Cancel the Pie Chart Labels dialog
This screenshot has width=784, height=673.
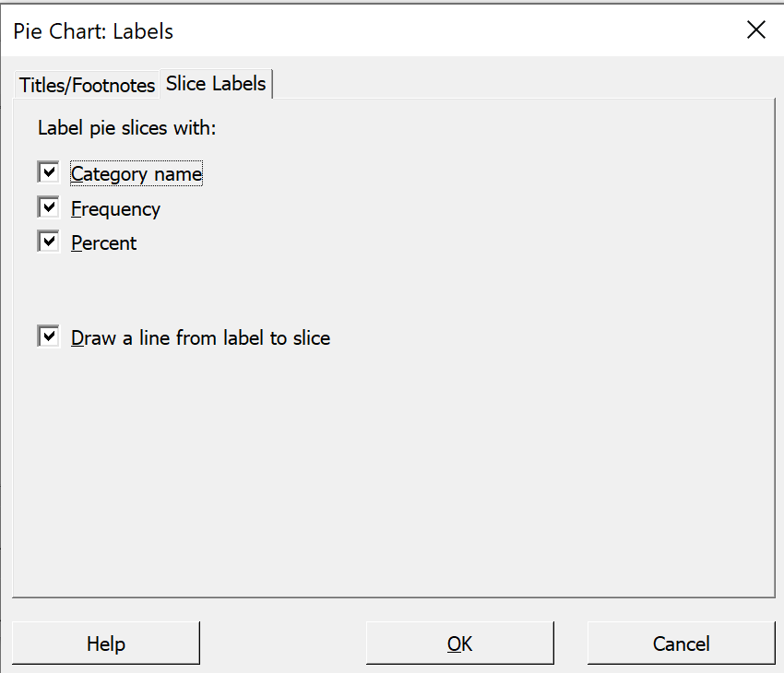point(681,643)
